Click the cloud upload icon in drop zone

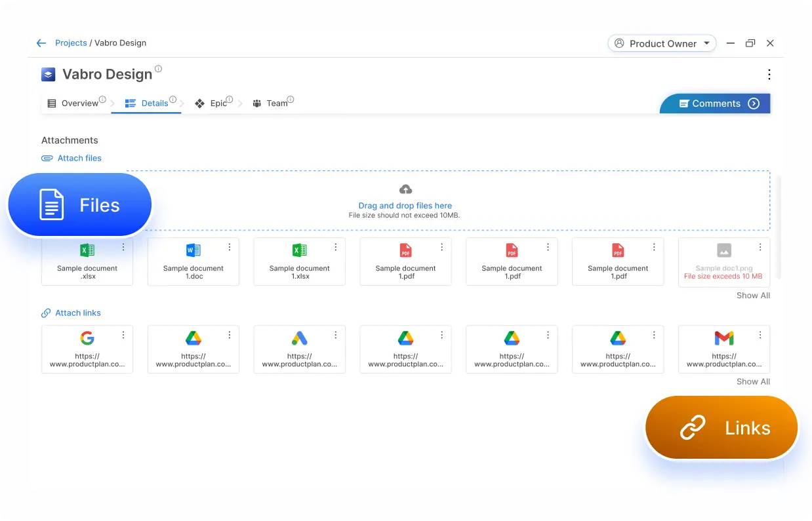[x=405, y=189]
